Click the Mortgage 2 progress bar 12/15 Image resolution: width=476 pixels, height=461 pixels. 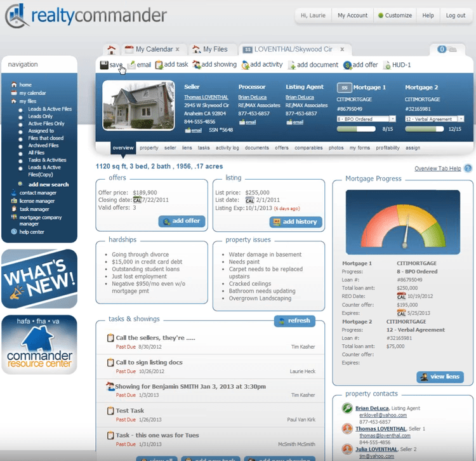(x=425, y=129)
